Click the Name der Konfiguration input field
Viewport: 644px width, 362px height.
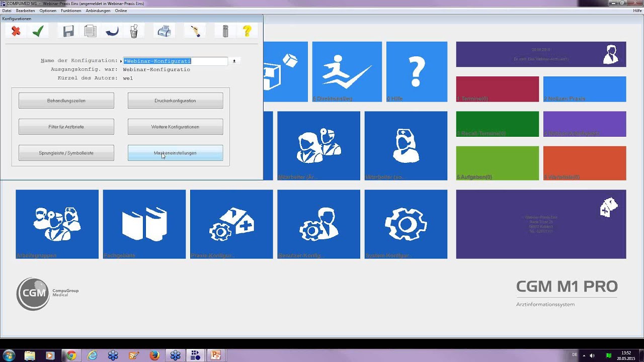pos(176,61)
